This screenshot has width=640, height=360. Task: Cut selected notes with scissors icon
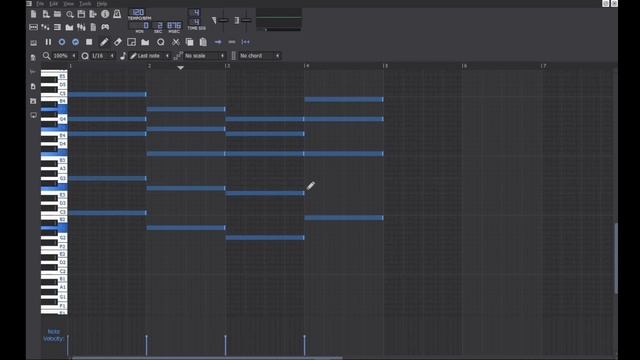(x=176, y=42)
